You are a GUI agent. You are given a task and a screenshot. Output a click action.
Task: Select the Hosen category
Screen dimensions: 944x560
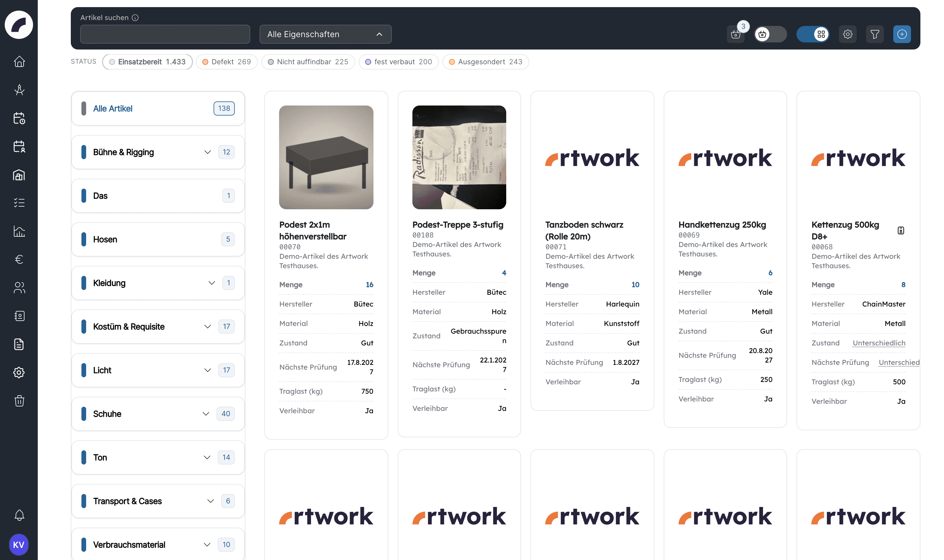[158, 239]
